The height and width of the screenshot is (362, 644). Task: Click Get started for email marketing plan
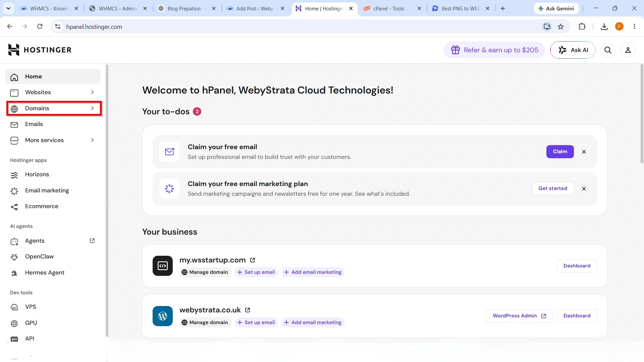(x=552, y=188)
